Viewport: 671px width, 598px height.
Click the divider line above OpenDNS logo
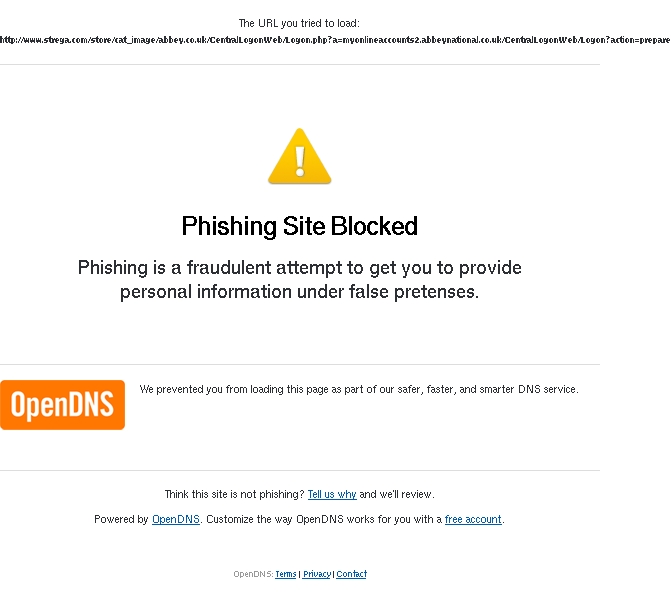pos(300,365)
